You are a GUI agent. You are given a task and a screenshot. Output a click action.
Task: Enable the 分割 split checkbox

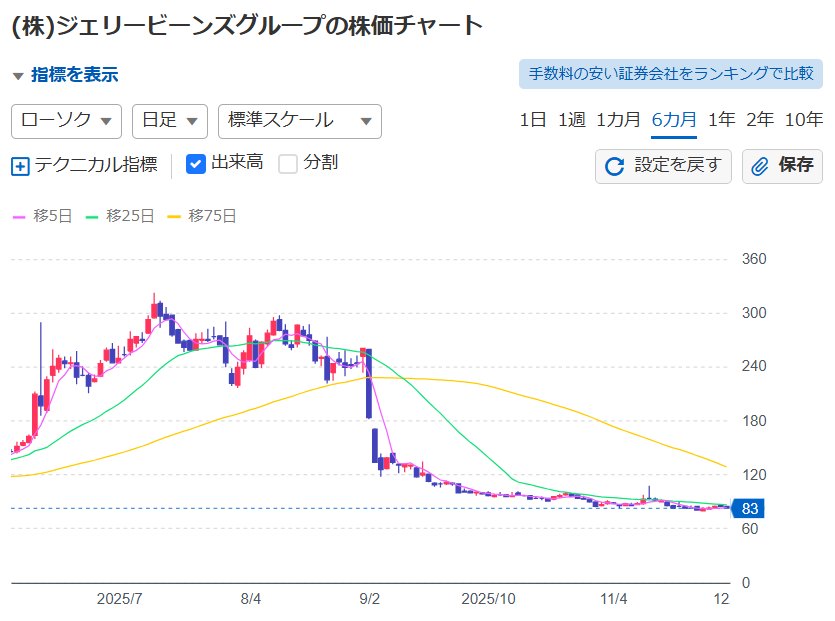(x=288, y=164)
